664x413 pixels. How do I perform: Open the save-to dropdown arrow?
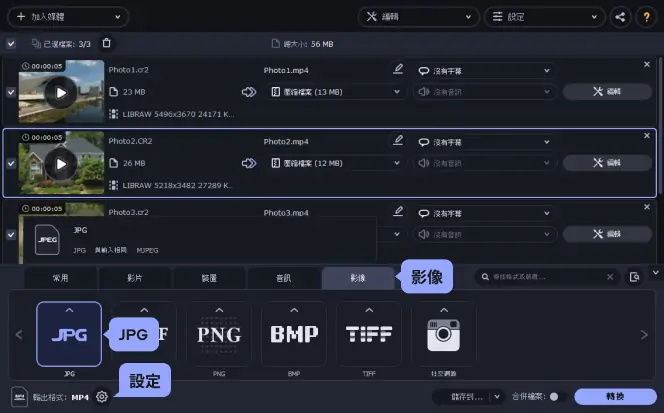click(497, 396)
